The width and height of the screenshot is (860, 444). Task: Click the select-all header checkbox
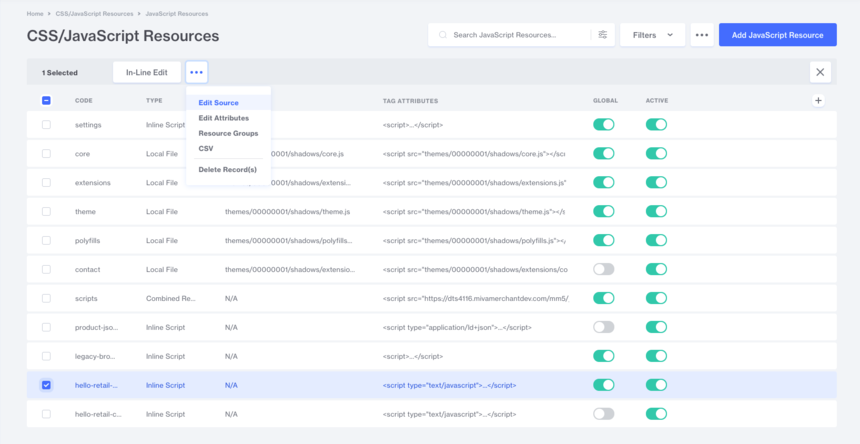(46, 100)
